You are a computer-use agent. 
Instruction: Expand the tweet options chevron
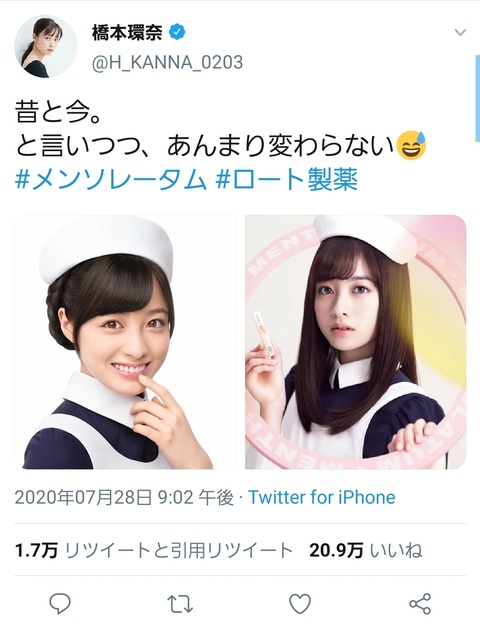(460, 32)
